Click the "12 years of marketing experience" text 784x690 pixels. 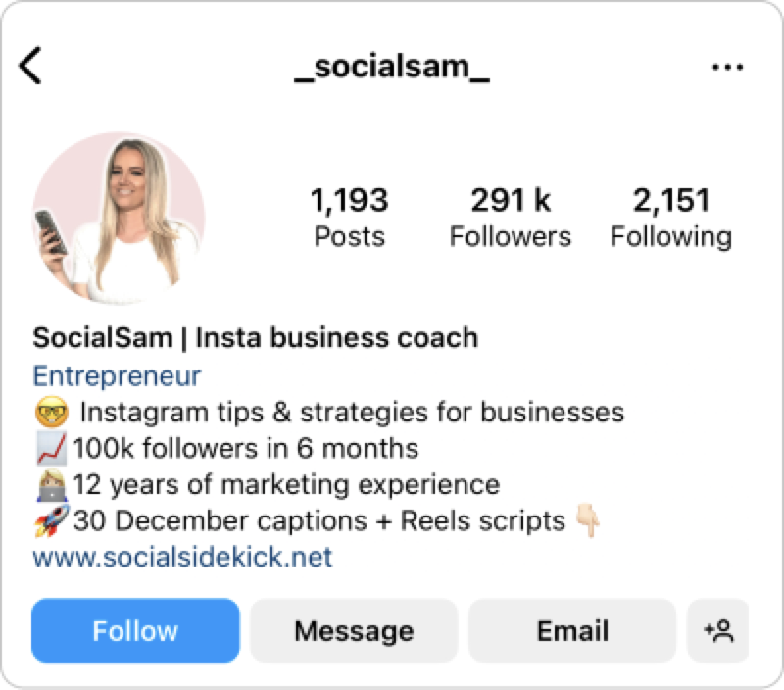pyautogui.click(x=286, y=485)
